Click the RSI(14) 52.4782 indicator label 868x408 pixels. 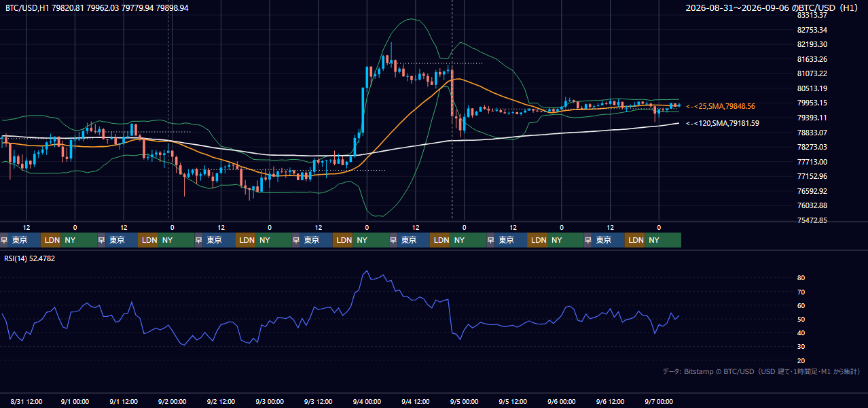(x=30, y=258)
